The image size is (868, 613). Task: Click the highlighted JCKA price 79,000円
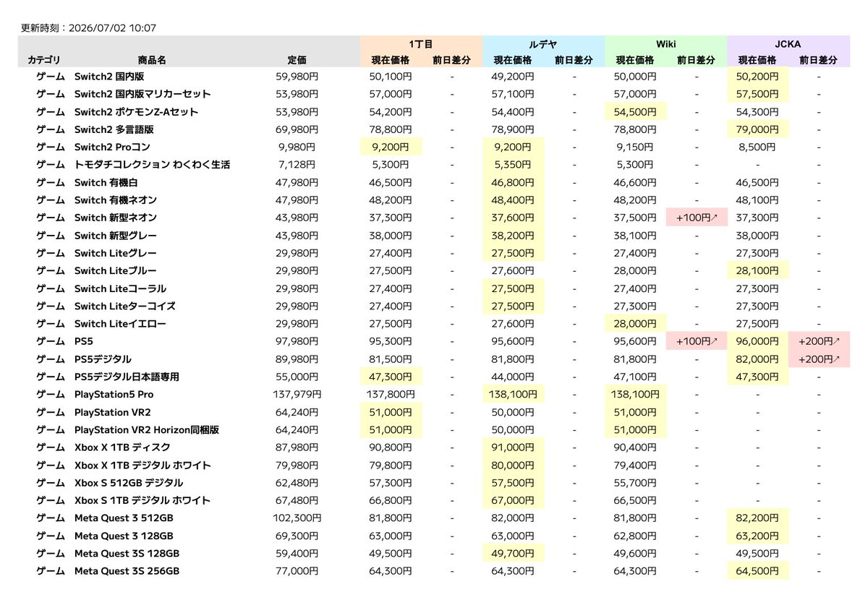(x=757, y=129)
